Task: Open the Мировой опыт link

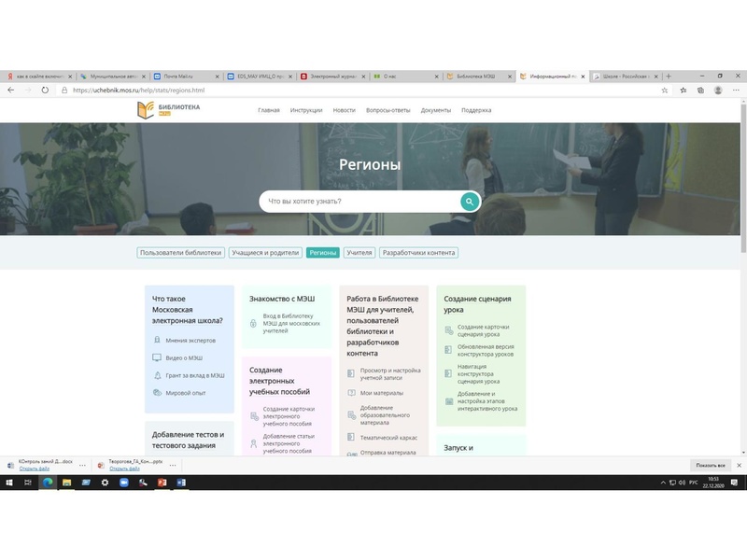Action: point(185,393)
